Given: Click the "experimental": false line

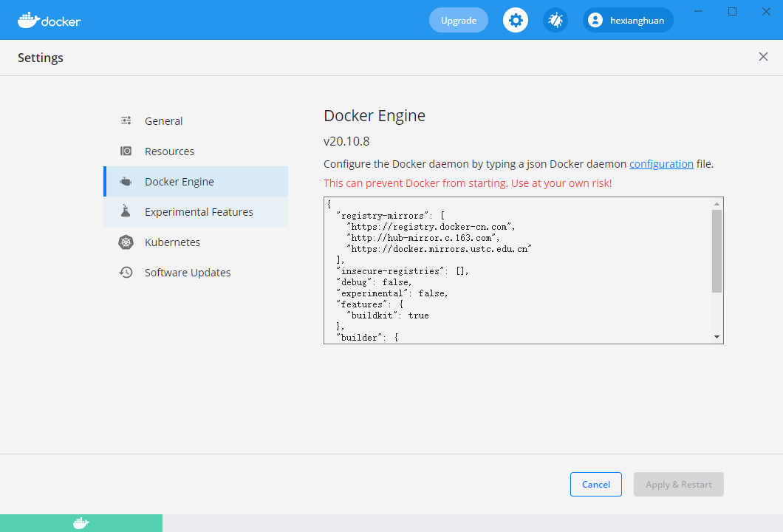Looking at the screenshot, I should [392, 293].
